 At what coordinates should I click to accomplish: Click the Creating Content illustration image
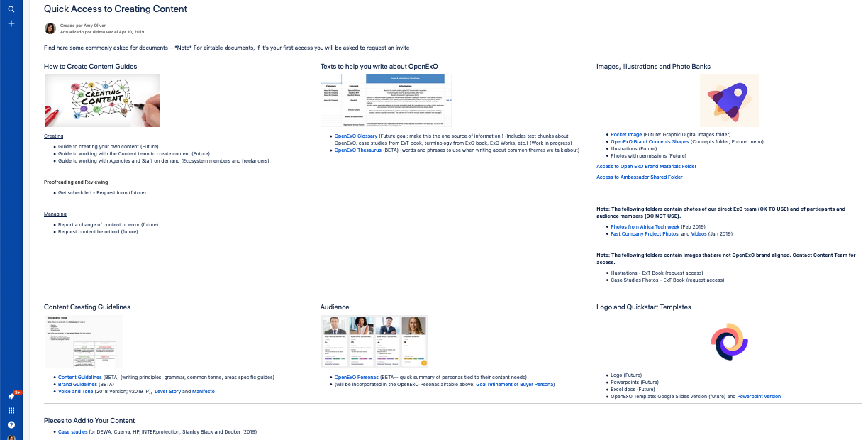pos(102,100)
